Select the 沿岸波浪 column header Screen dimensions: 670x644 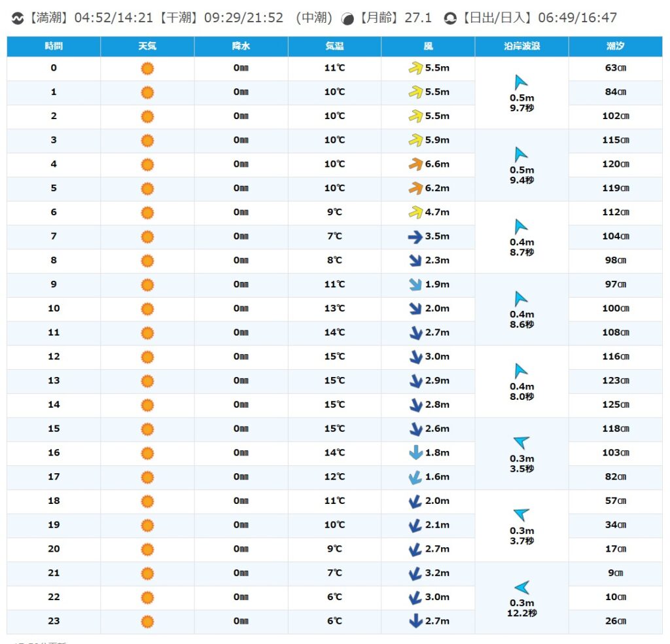(521, 46)
